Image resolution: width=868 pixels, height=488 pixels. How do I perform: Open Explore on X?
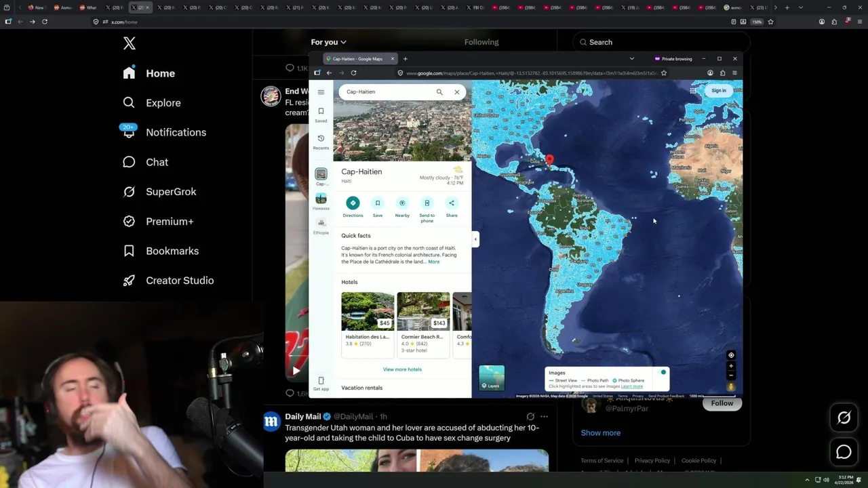coord(152,103)
